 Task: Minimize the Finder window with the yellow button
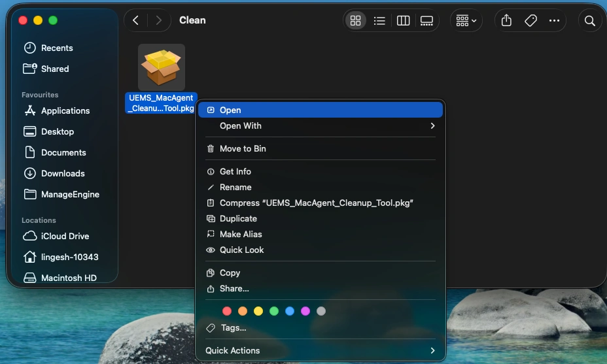[38, 20]
